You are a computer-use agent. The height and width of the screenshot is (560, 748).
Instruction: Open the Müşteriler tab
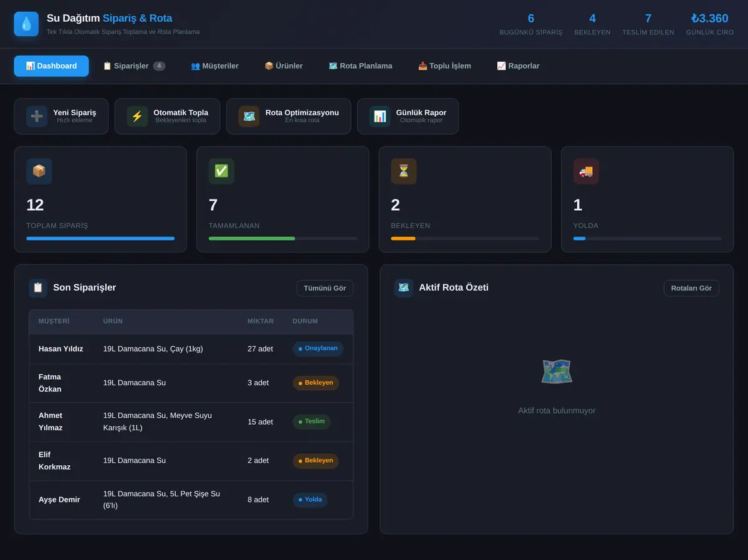click(214, 66)
